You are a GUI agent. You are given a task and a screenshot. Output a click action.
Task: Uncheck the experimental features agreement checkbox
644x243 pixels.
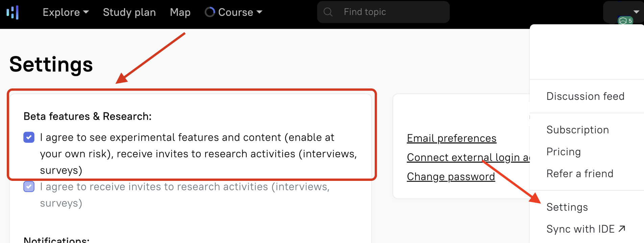[x=29, y=137]
